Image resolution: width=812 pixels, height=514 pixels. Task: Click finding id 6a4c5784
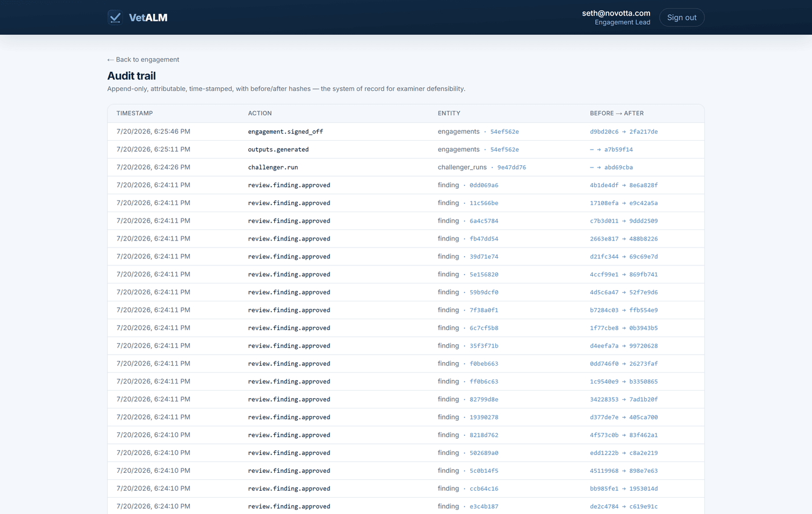tap(484, 221)
